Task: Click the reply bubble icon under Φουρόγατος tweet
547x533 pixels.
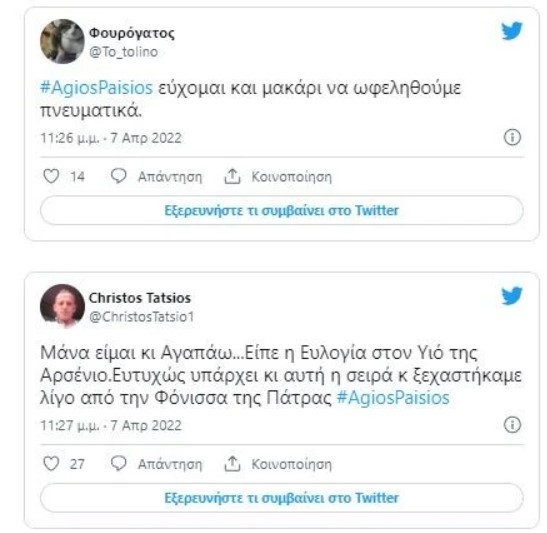Action: [119, 176]
